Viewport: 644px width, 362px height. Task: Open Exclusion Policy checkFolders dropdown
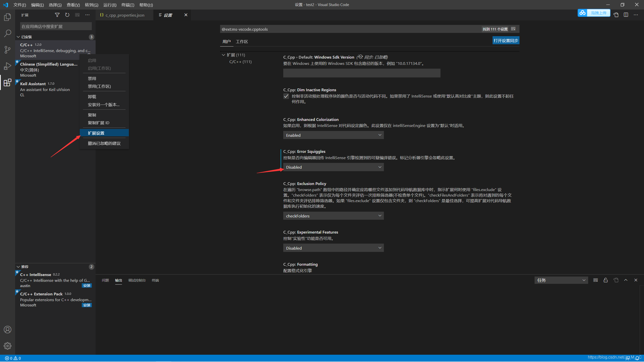pos(333,216)
